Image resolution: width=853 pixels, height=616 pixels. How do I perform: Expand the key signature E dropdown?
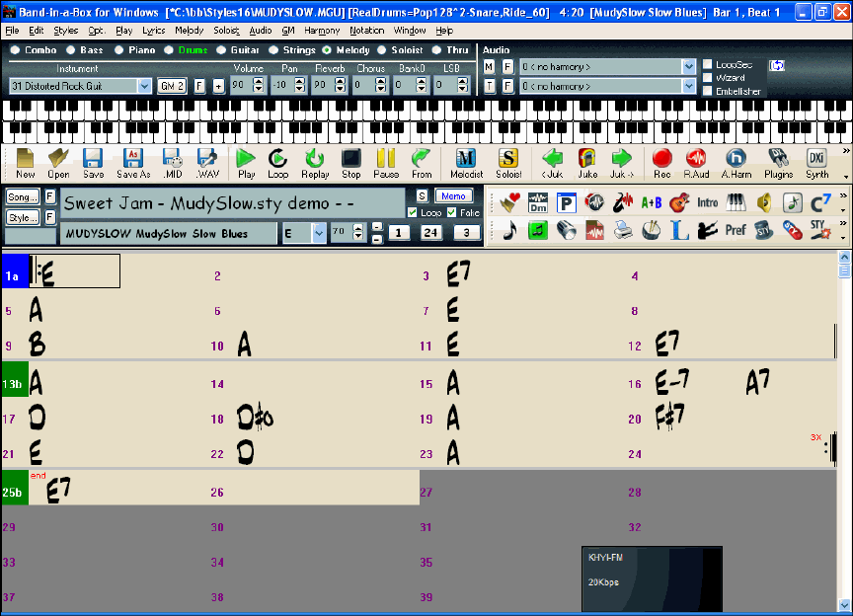(x=319, y=233)
